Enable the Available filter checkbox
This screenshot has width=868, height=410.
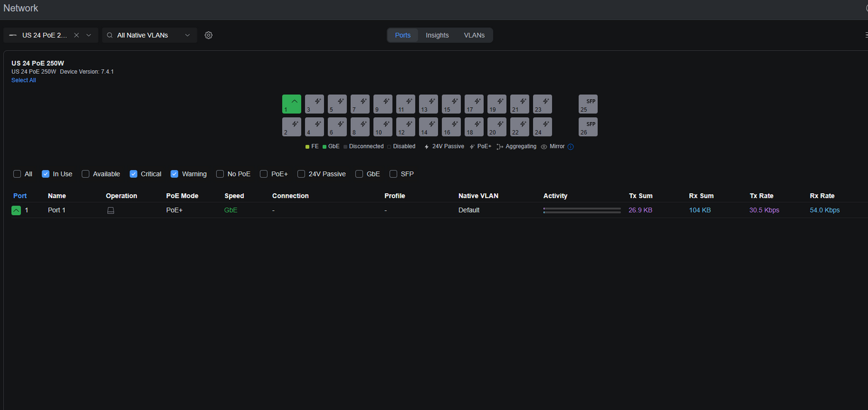point(86,174)
